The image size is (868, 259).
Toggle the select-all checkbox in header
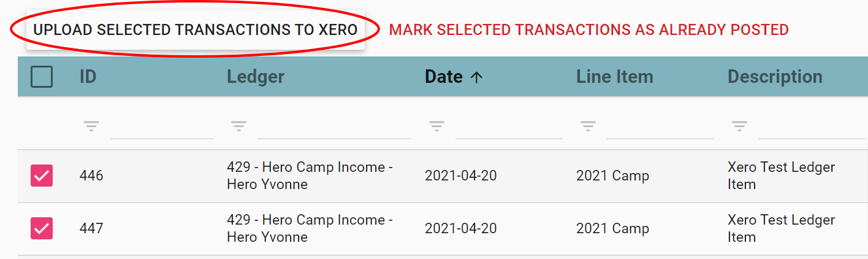tap(42, 77)
